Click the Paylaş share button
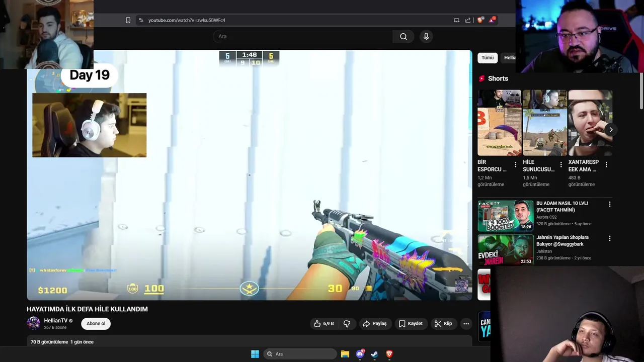644x362 pixels. click(x=375, y=324)
